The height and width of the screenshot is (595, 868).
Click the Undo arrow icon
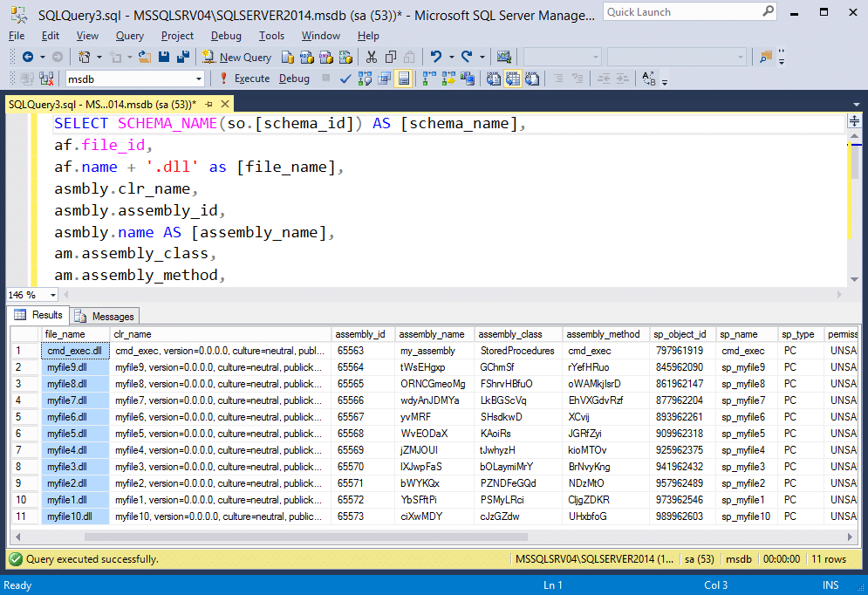point(436,57)
